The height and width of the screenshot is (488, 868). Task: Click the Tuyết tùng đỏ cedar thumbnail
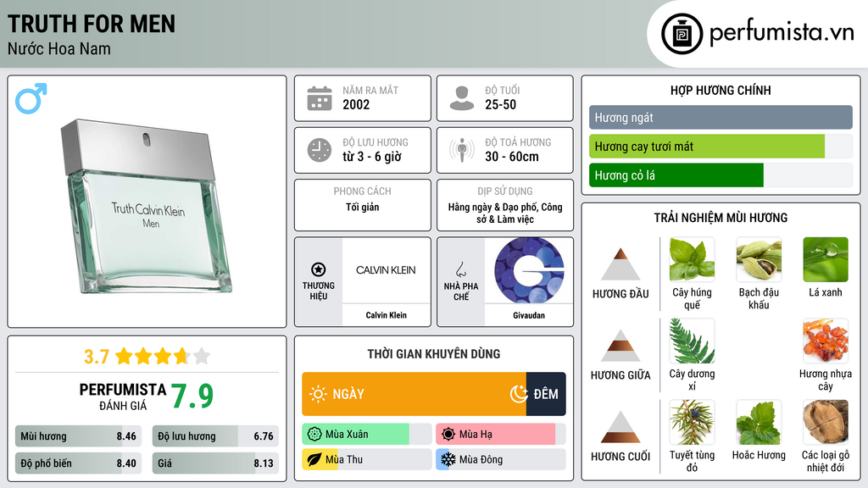692,422
